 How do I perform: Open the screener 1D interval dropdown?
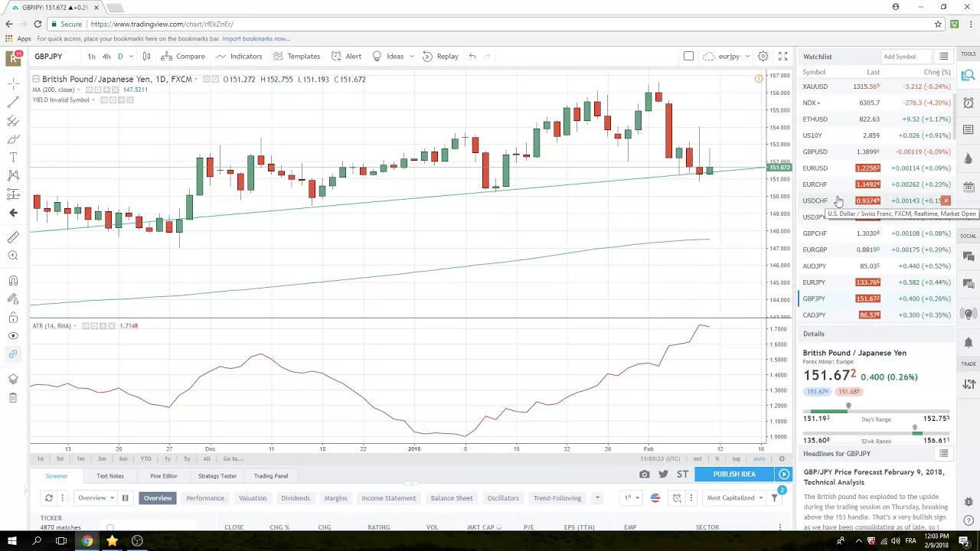631,498
